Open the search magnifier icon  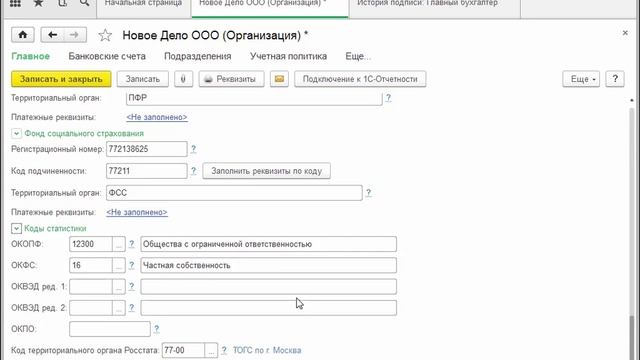point(84,4)
